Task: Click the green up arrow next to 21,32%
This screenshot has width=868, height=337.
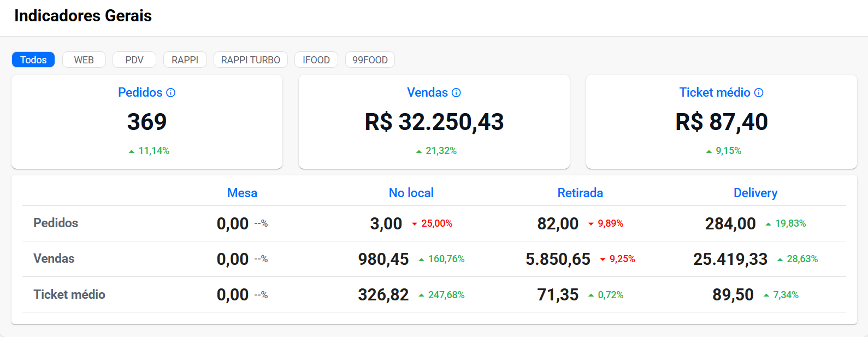Action: [x=418, y=151]
